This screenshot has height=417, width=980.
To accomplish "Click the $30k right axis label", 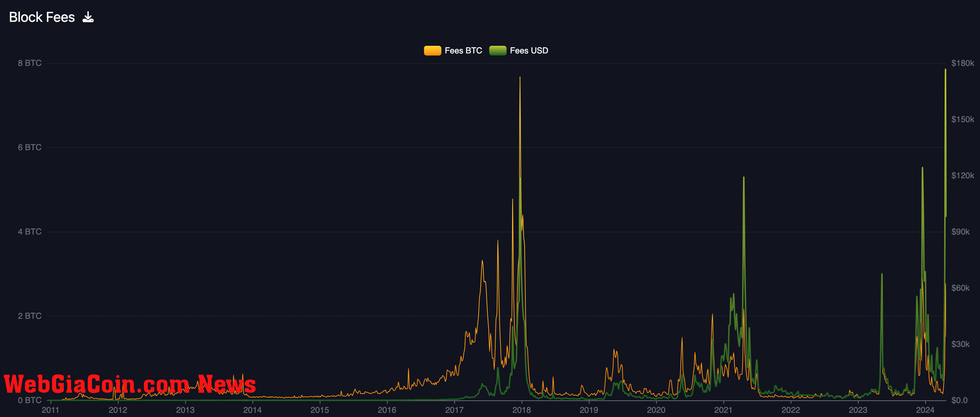I will pyautogui.click(x=960, y=344).
